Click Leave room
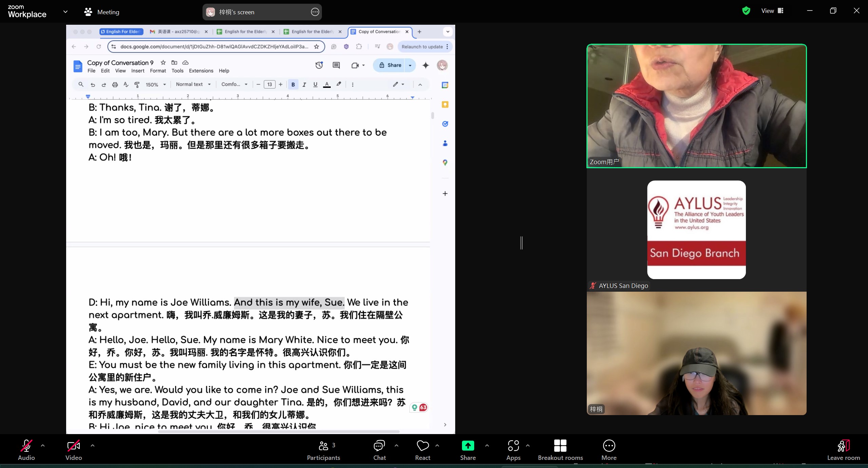Viewport: 868px width, 468px height. point(843,450)
